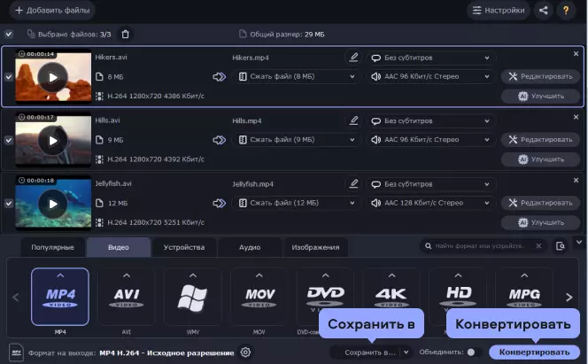
Task: Click the trash icon to delete selected files
Action: 125,35
